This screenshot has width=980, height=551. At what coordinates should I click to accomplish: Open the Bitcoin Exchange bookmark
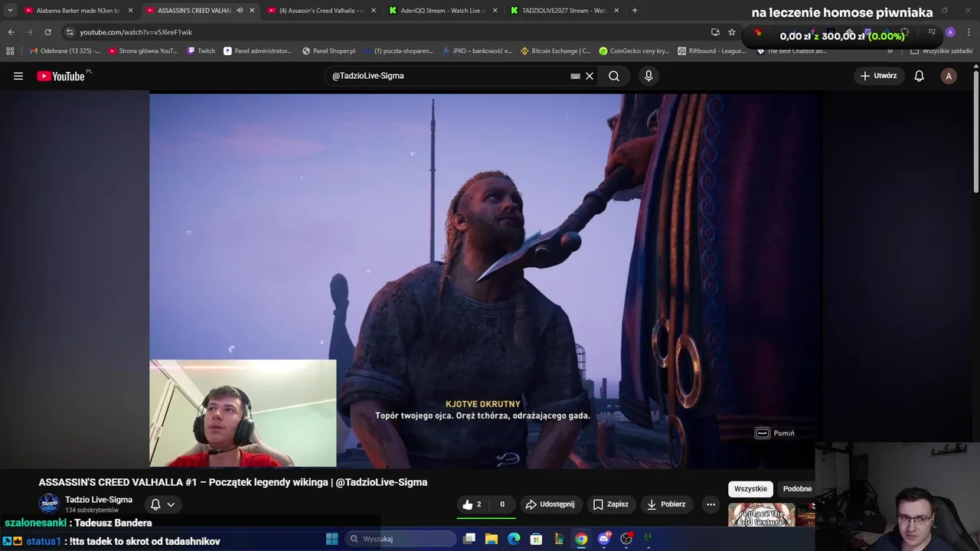coord(555,51)
